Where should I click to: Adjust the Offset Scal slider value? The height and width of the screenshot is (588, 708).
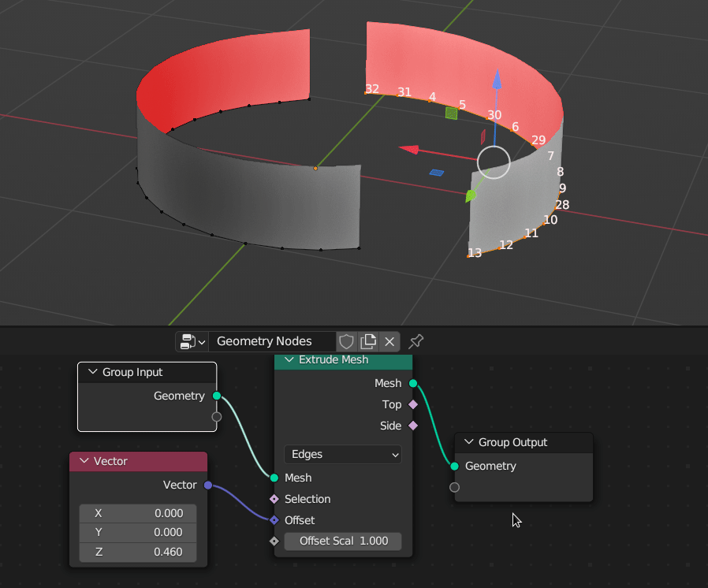click(x=342, y=541)
